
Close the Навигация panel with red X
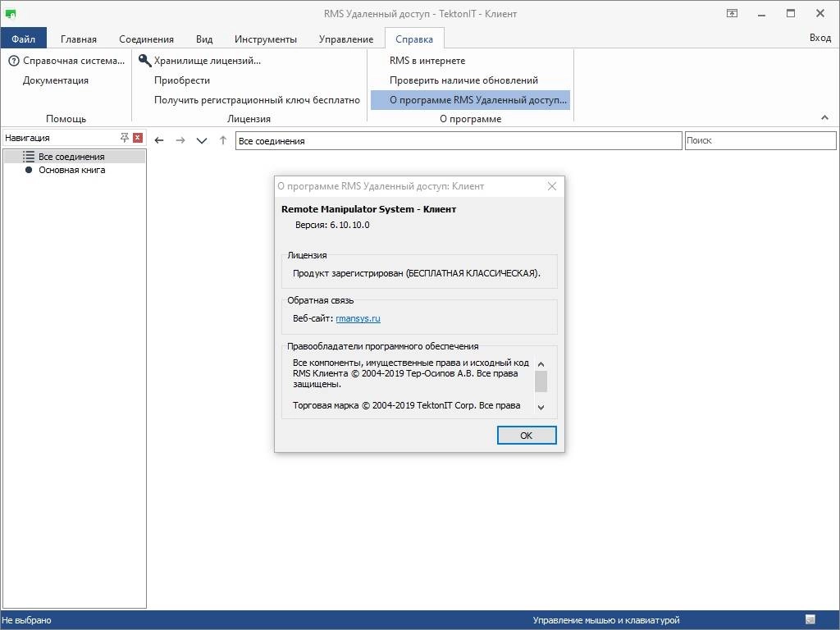click(138, 138)
